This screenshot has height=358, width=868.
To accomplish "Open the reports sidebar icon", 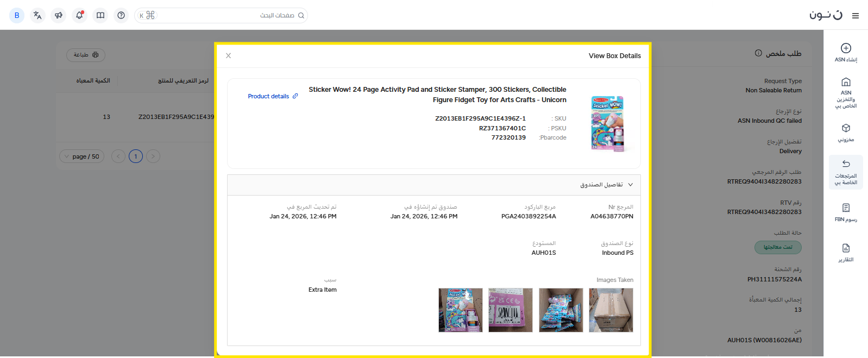I will (846, 248).
